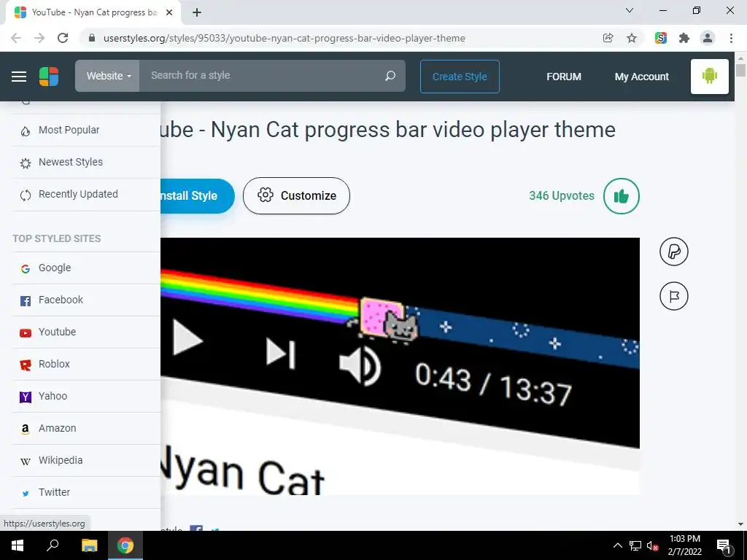Open the Chrome profile avatar
The image size is (747, 560).
[708, 38]
